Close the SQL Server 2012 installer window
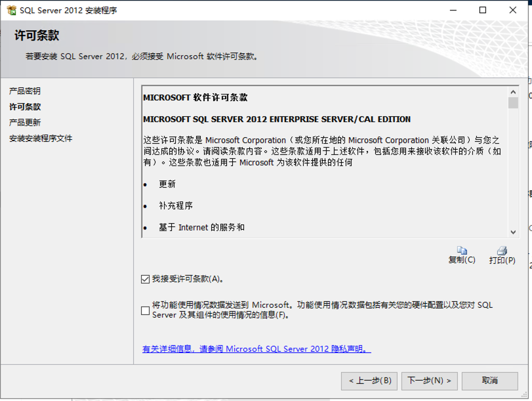Screen dimensions: 532x401 pos(513,11)
